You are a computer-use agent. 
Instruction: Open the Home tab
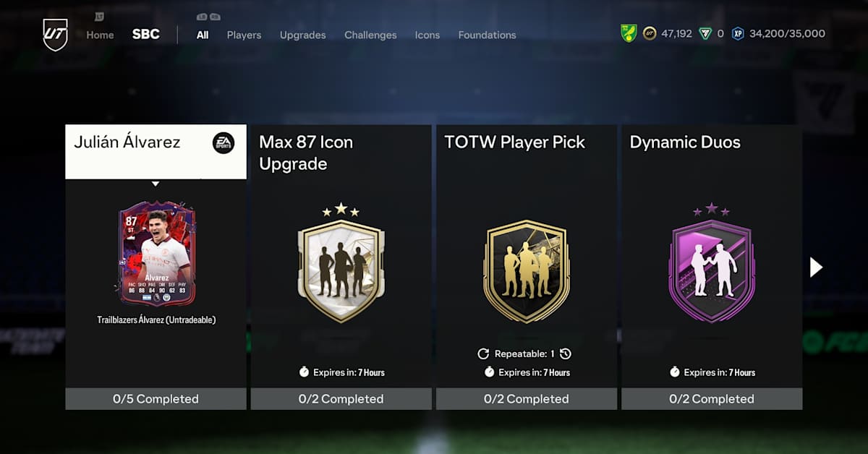click(x=100, y=35)
